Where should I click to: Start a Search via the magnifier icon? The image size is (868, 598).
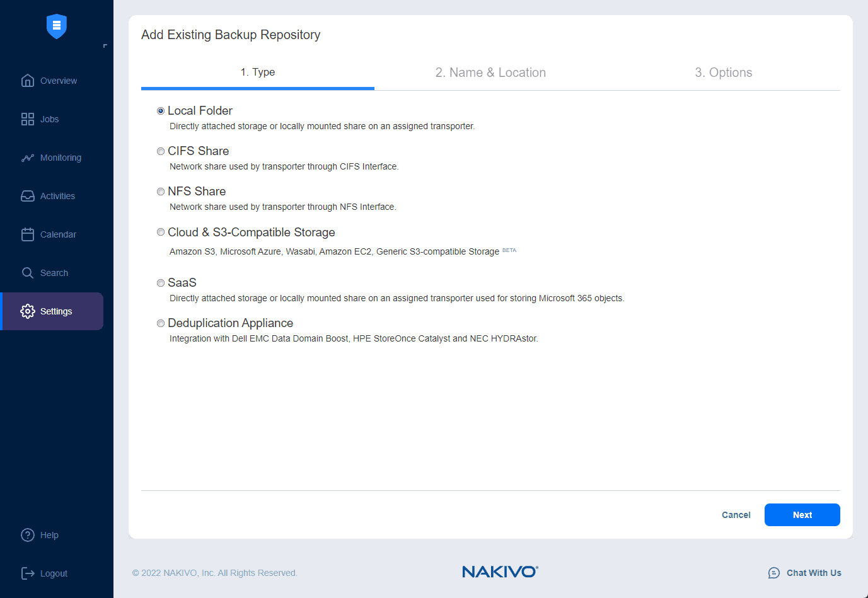click(28, 272)
